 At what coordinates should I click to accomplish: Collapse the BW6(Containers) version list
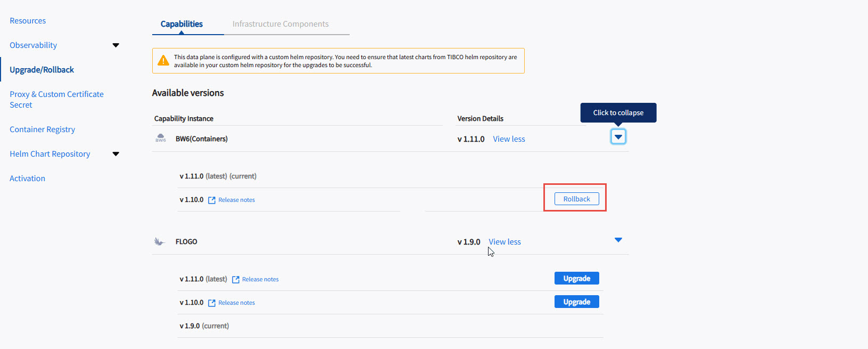(618, 137)
